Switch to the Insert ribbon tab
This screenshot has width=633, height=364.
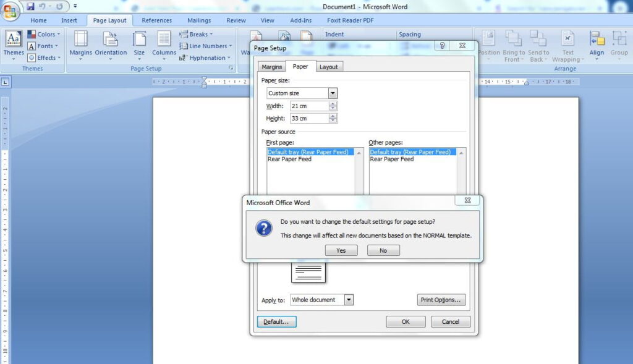[69, 20]
